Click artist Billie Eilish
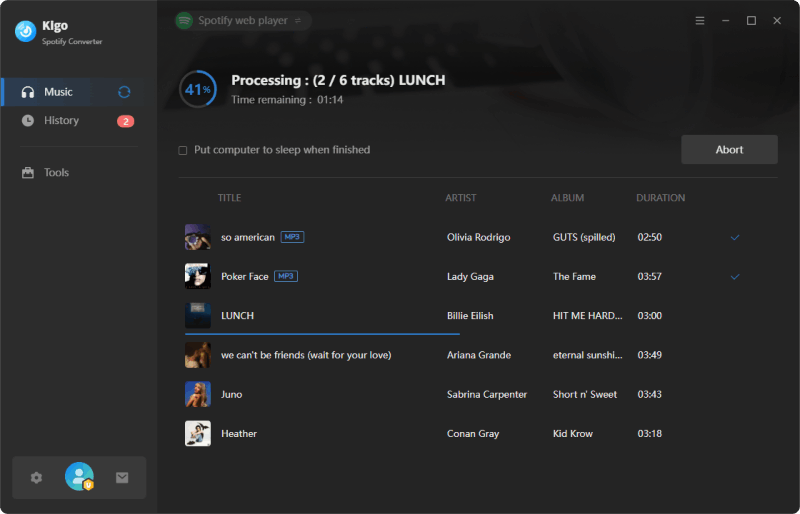 (x=470, y=316)
